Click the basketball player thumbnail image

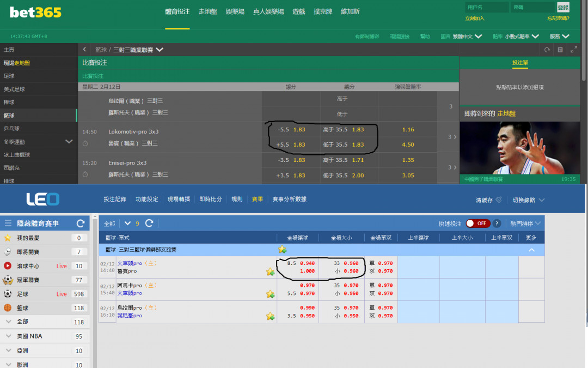520,148
